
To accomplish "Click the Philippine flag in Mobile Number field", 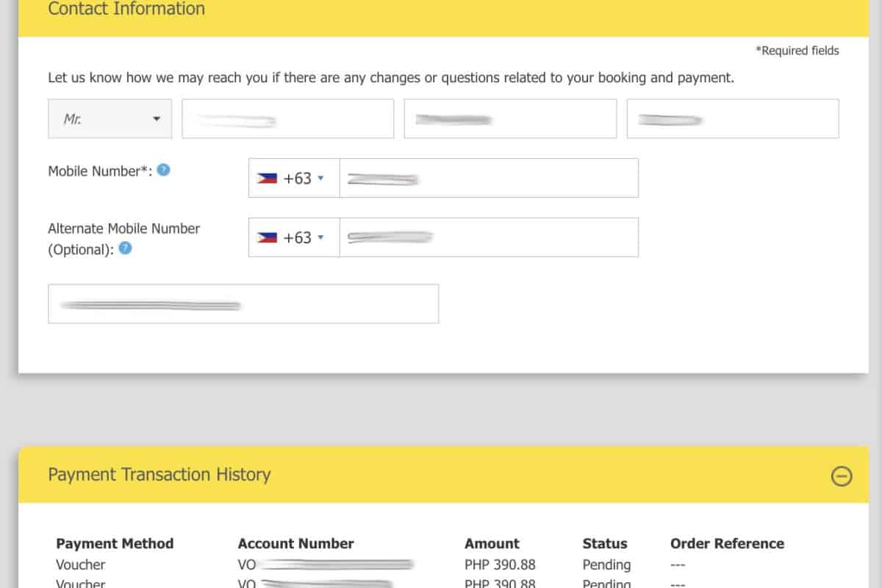I will pyautogui.click(x=266, y=179).
